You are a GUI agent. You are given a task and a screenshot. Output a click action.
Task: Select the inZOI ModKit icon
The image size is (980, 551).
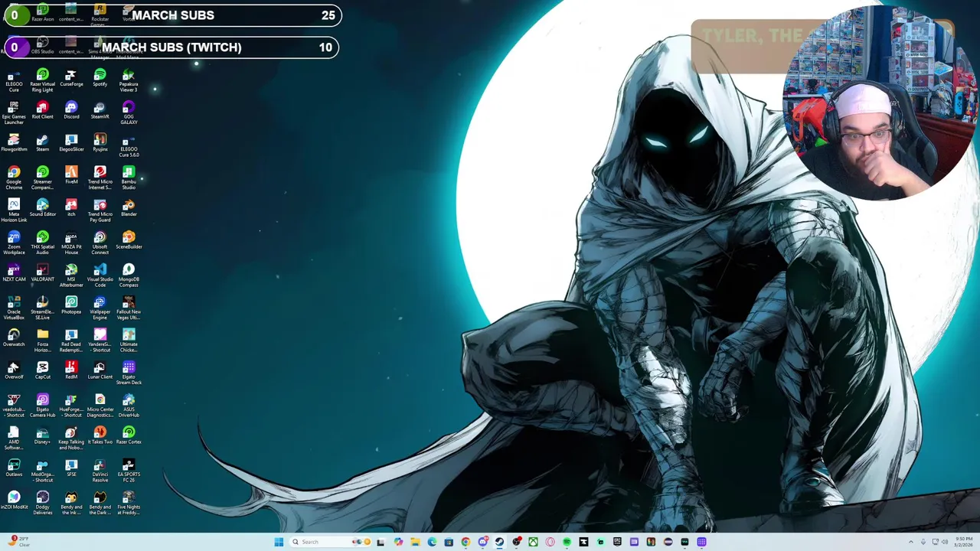tap(14, 500)
